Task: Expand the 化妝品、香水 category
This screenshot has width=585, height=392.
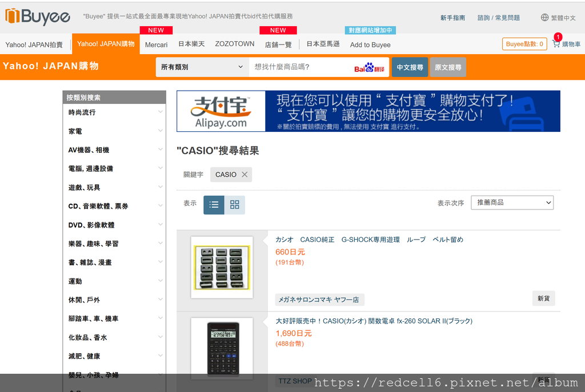Action: (114, 337)
